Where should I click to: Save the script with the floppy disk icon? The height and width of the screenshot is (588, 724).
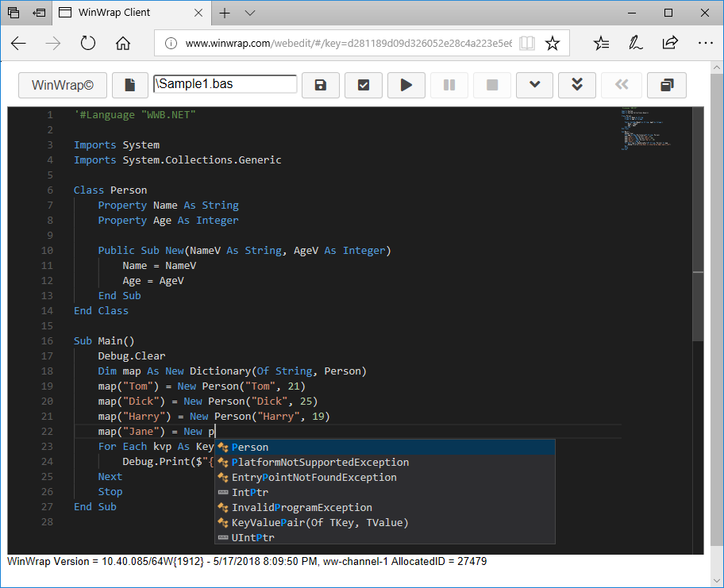(320, 85)
